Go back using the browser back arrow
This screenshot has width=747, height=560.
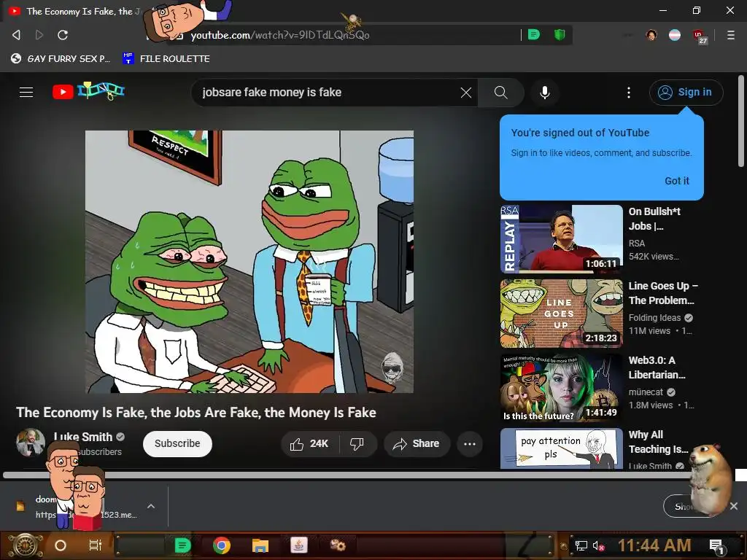tap(16, 35)
